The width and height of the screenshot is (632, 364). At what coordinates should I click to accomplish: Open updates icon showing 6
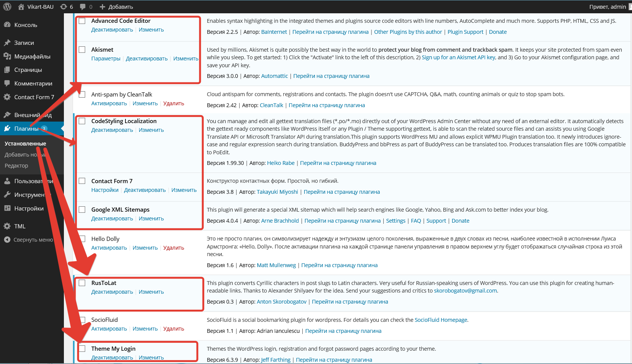(x=64, y=6)
